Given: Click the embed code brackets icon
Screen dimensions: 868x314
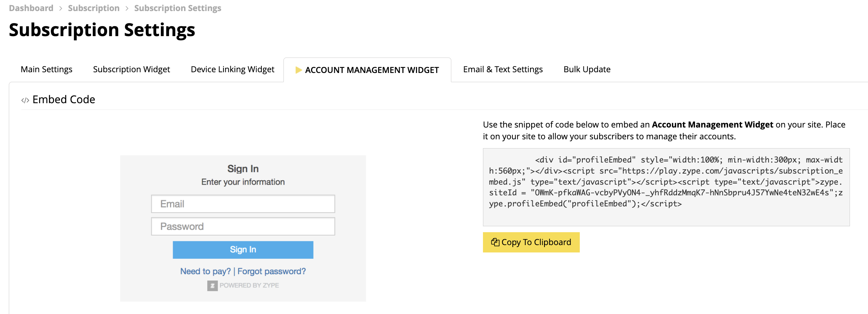Looking at the screenshot, I should click(25, 100).
